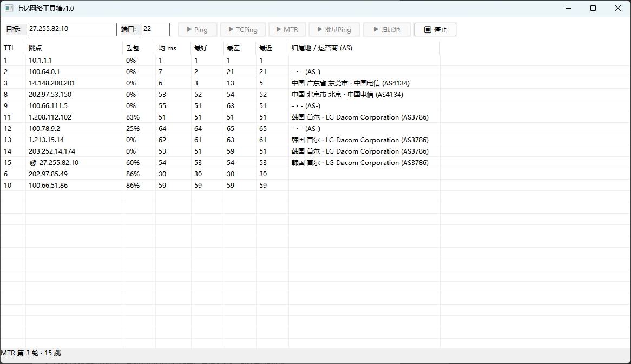
Task: Start TCPing with its play button
Action: [x=242, y=29]
